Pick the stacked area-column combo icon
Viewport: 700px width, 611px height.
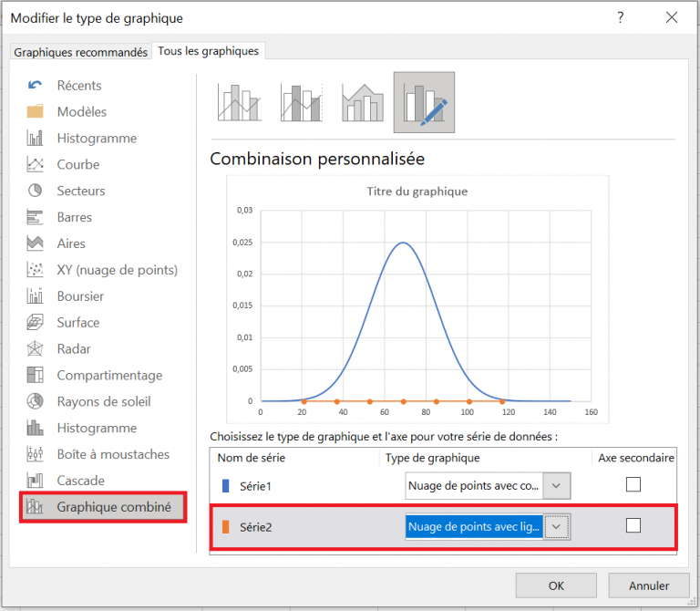[x=362, y=103]
